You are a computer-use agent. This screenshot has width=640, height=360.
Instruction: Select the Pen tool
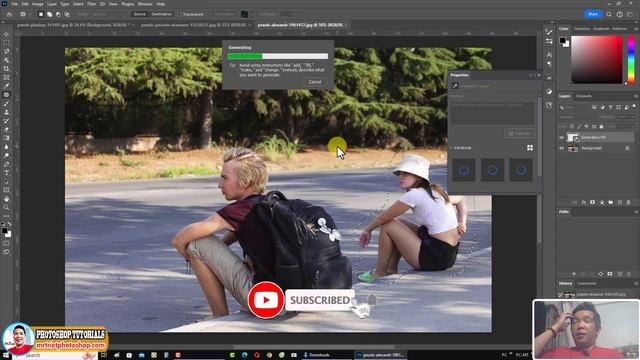[x=6, y=164]
